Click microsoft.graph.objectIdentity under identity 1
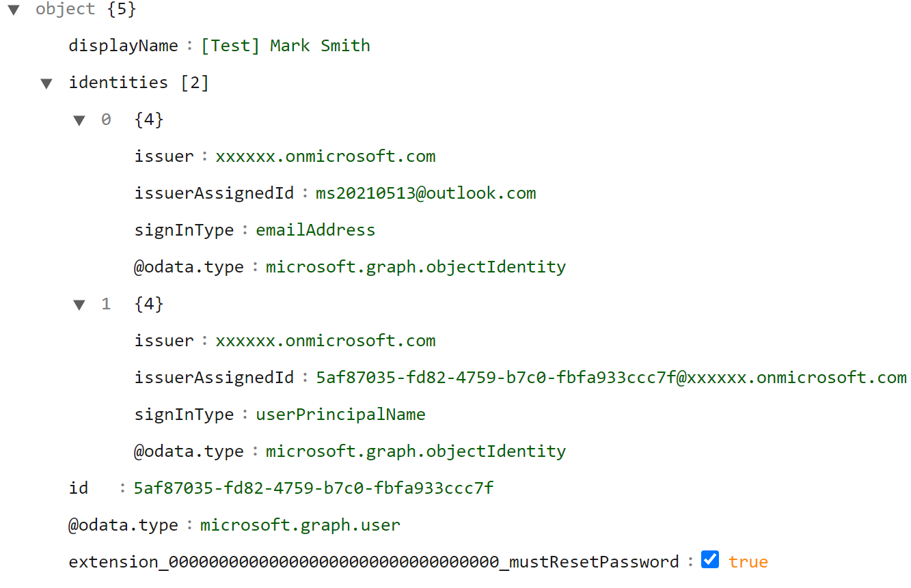Image resolution: width=911 pixels, height=588 pixels. [x=416, y=451]
